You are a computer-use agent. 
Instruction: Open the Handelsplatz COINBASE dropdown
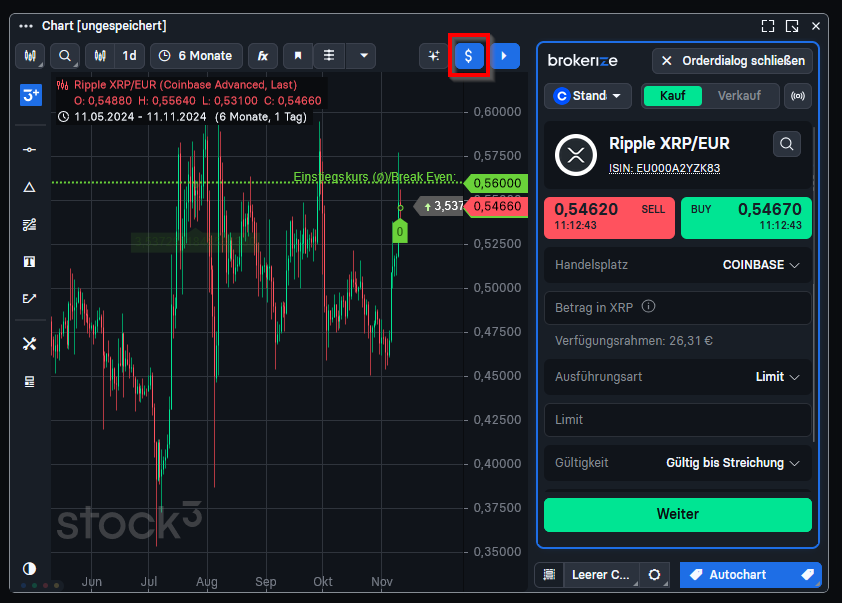pyautogui.click(x=678, y=265)
